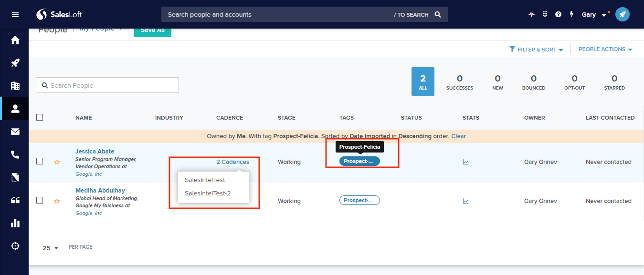The image size is (644, 275).
Task: Sort by Last Contacted column header
Action: coord(610,118)
